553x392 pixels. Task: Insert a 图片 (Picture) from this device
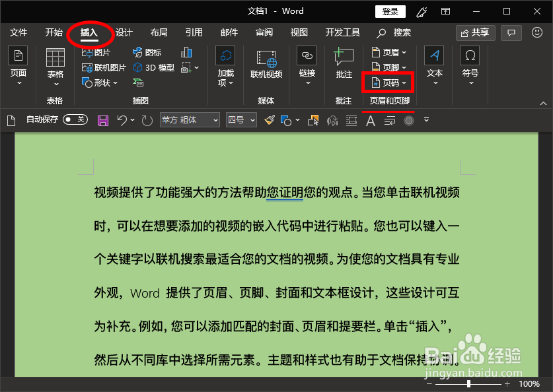click(x=96, y=53)
